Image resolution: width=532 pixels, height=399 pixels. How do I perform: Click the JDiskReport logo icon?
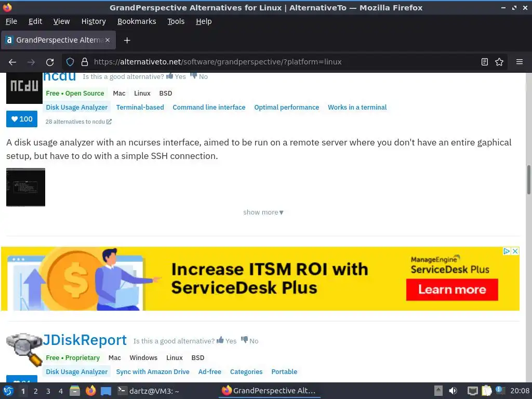pos(24,350)
